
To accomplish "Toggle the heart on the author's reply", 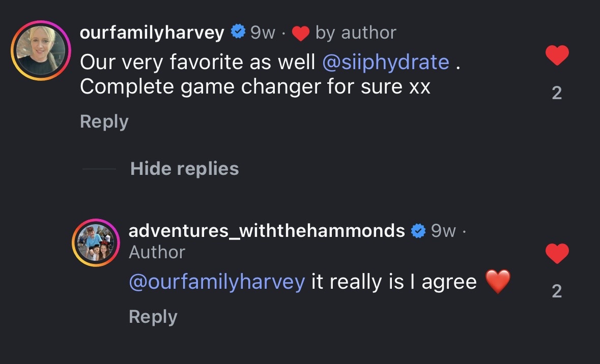I will tap(557, 253).
